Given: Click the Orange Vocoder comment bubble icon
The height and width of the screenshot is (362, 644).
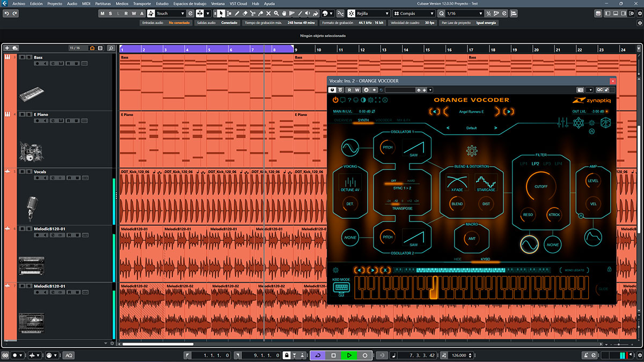Looking at the screenshot, I should coord(342,100).
